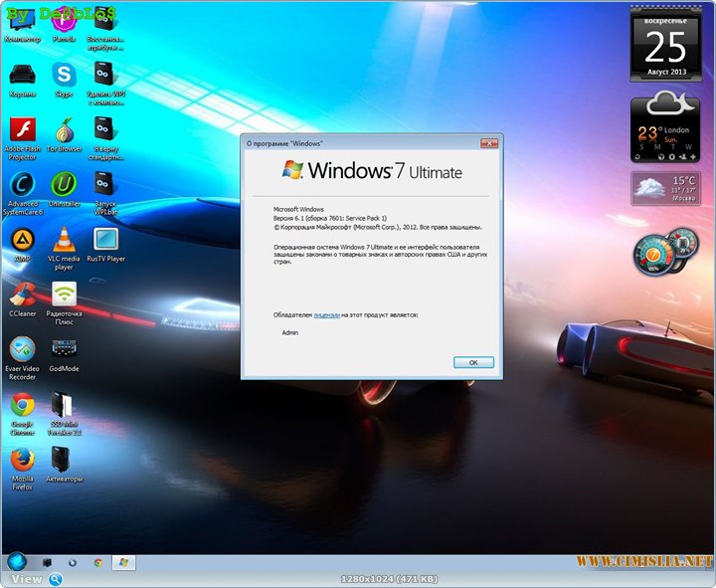Image resolution: width=716 pixels, height=588 pixels.
Task: Select the Uninstaller desktop shortcut
Action: tap(64, 185)
